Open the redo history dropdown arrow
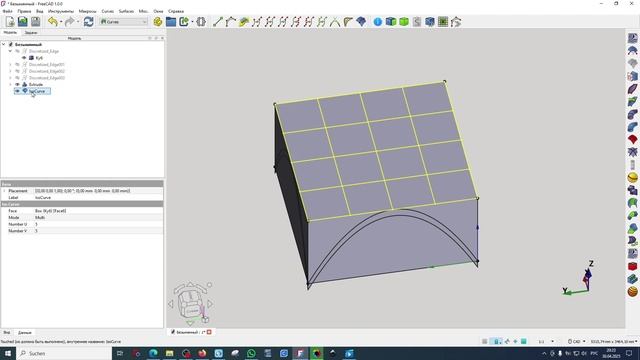 [x=78, y=22]
